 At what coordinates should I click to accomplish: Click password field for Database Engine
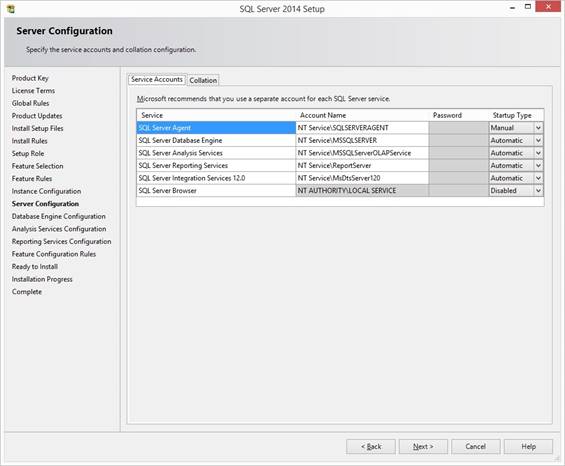(x=459, y=141)
